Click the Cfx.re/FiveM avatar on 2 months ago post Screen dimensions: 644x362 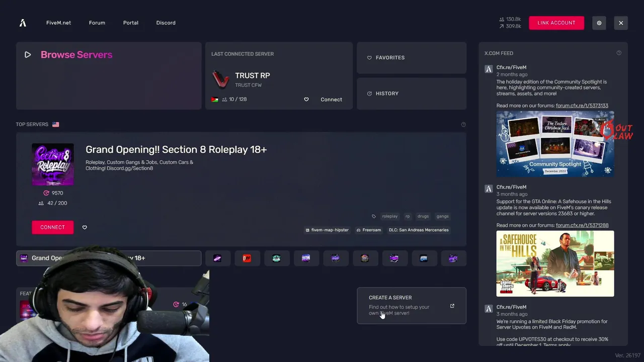(488, 69)
